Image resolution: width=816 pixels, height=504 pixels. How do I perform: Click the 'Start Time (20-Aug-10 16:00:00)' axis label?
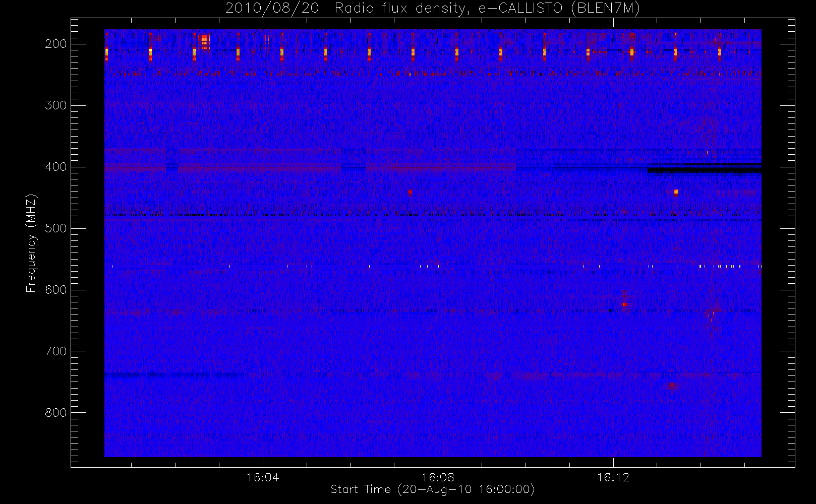[x=432, y=489]
